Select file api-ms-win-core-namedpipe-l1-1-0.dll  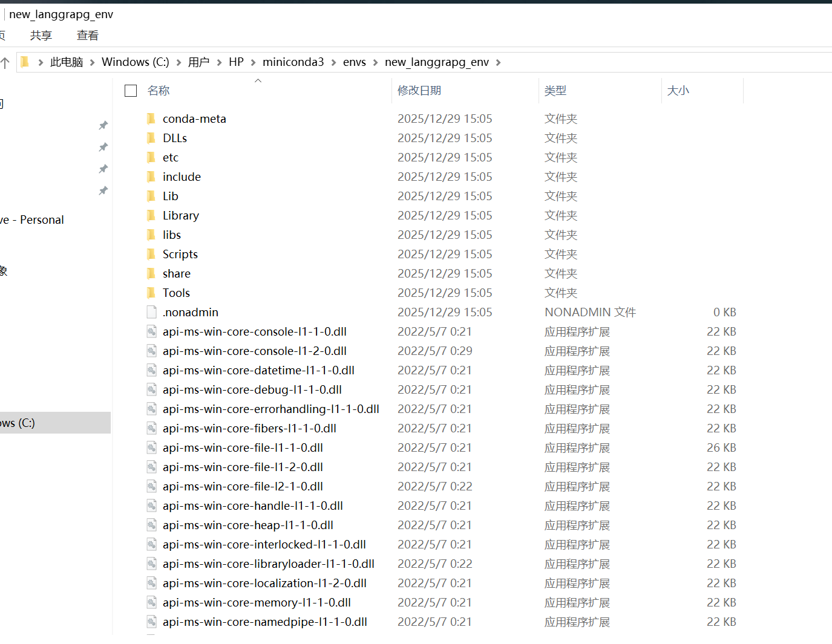coord(265,622)
